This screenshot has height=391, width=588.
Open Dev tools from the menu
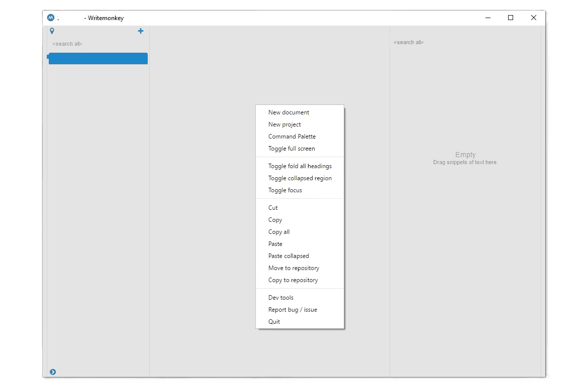[x=300, y=297]
